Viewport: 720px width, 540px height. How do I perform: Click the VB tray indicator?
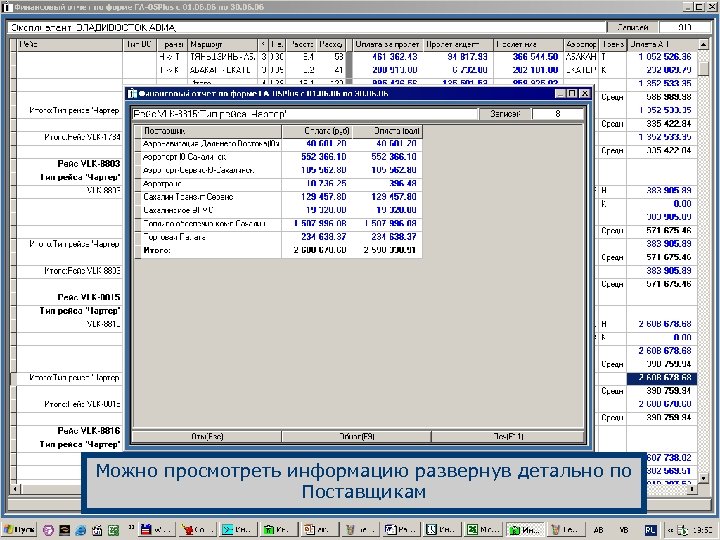[624, 530]
